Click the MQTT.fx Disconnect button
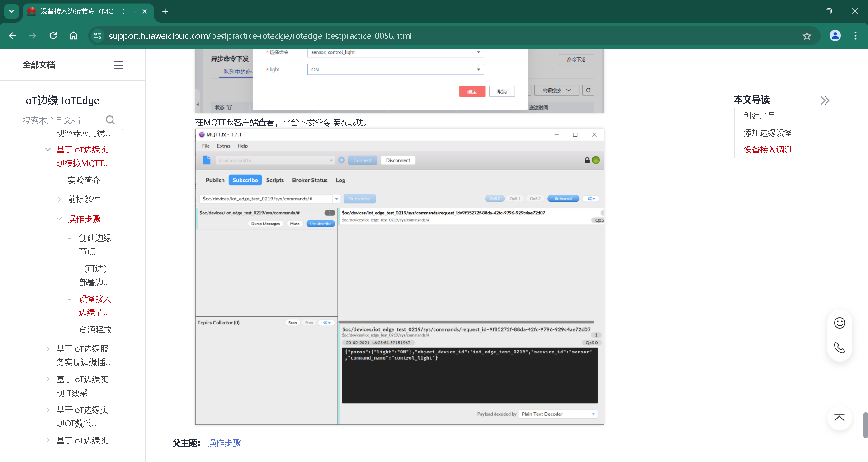The width and height of the screenshot is (868, 462). tap(398, 160)
